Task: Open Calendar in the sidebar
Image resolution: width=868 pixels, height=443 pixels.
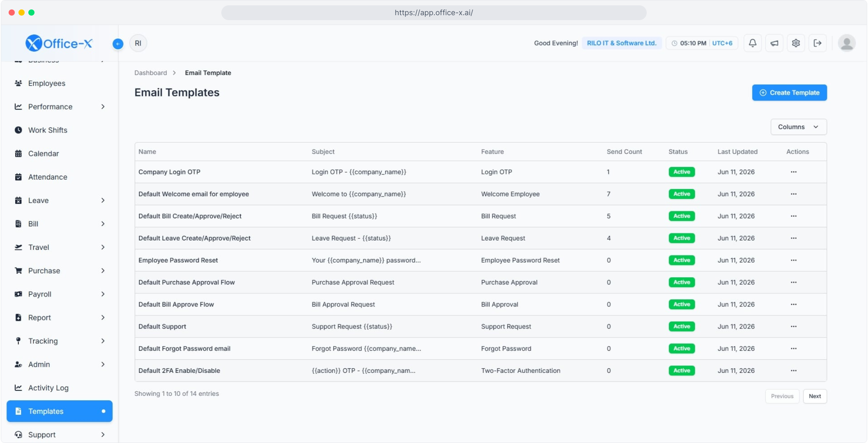Action: (x=60, y=153)
